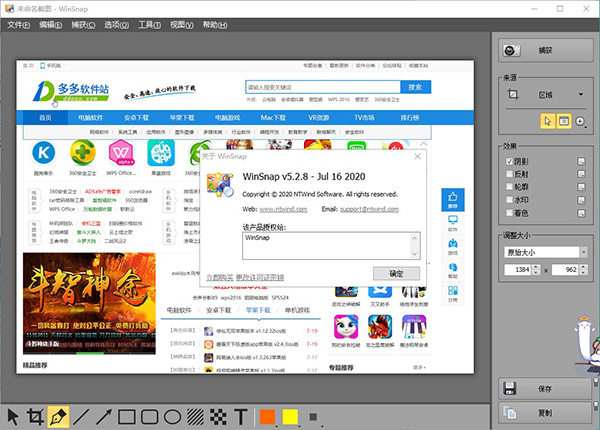Expand the 原始大小 resize combo box
600x430 pixels.
pos(583,252)
